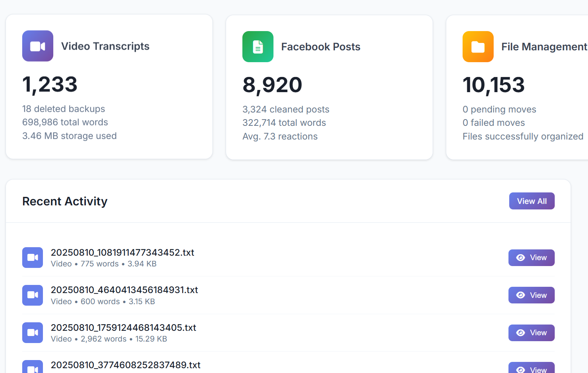This screenshot has width=588, height=373.
Task: Click the '698,986 total words' text
Action: point(65,122)
